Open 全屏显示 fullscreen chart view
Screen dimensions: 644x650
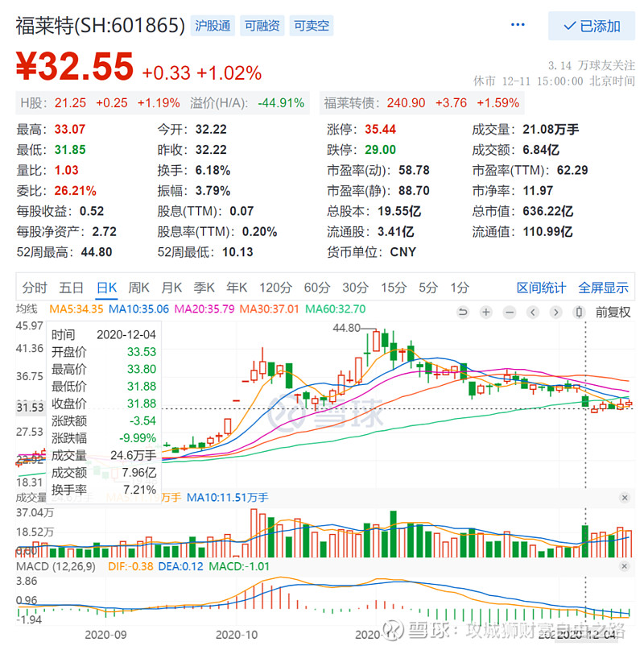(603, 288)
